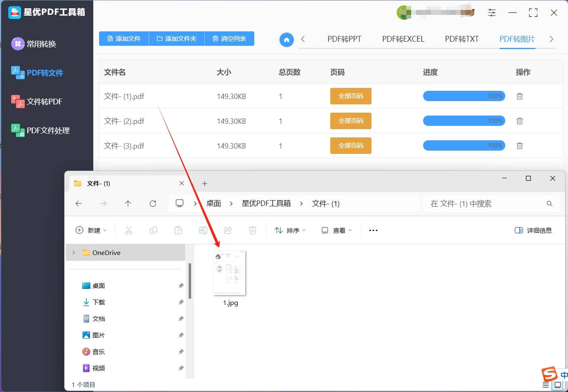Click progress bar of 文件- (2).pdf
The width and height of the screenshot is (568, 392).
[464, 121]
